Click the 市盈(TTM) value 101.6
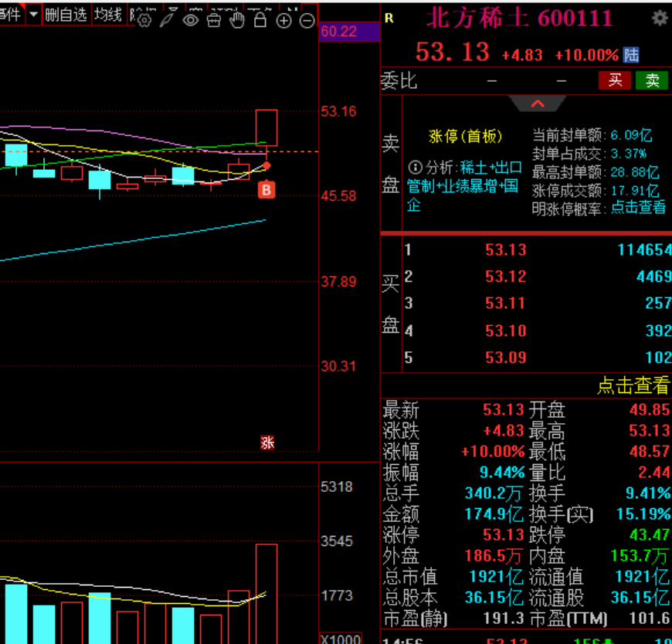Screen dimensions: 672x644 pyautogui.click(x=650, y=619)
